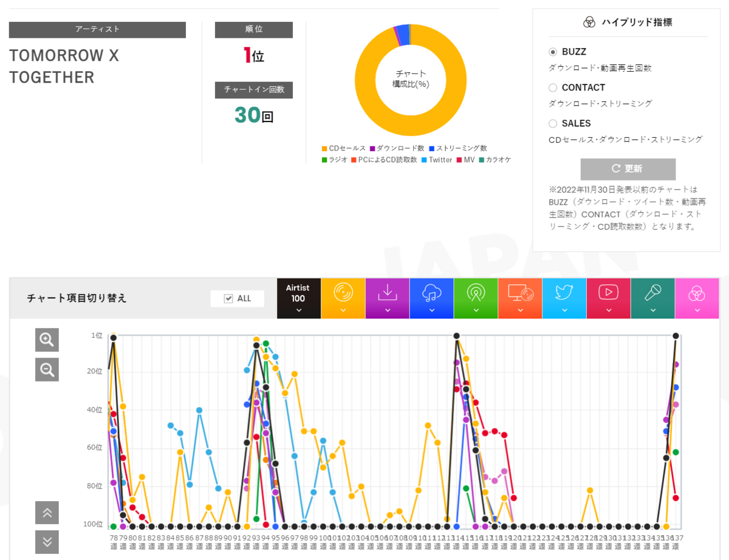Viewport: 729px width, 560px height.
Task: Click the TOMORROW X TOGETHER artist name
Action: (64, 67)
